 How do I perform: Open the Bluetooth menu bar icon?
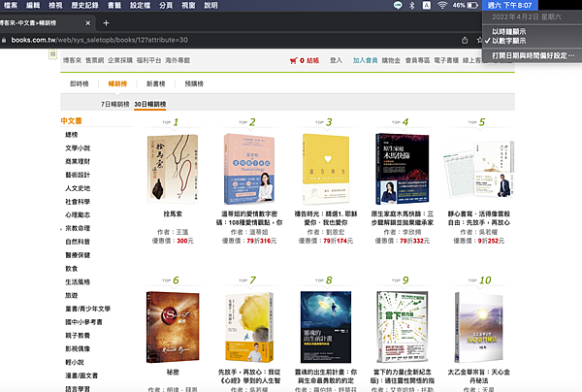(412, 5)
